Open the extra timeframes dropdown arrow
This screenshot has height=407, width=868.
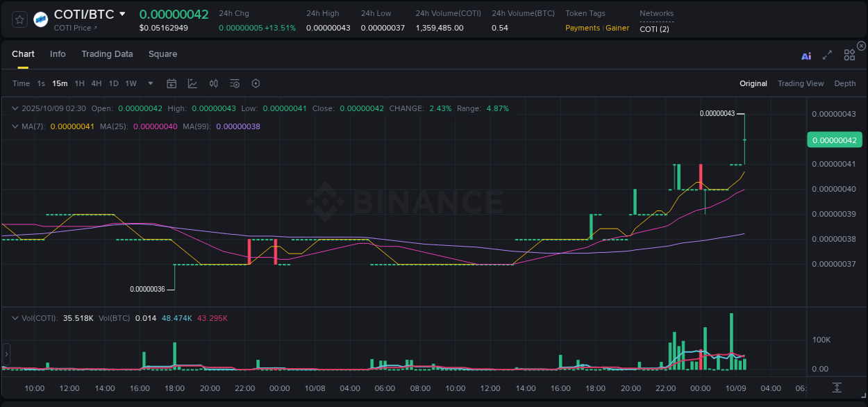point(149,83)
